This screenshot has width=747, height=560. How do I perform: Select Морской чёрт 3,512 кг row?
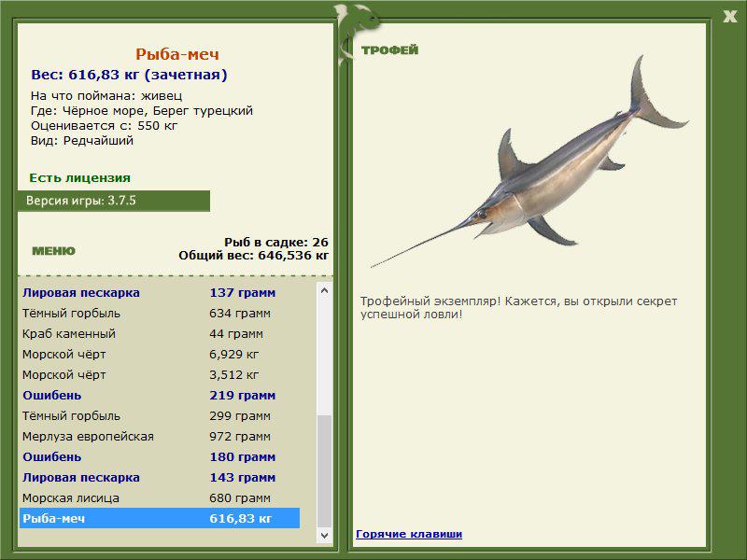160,375
